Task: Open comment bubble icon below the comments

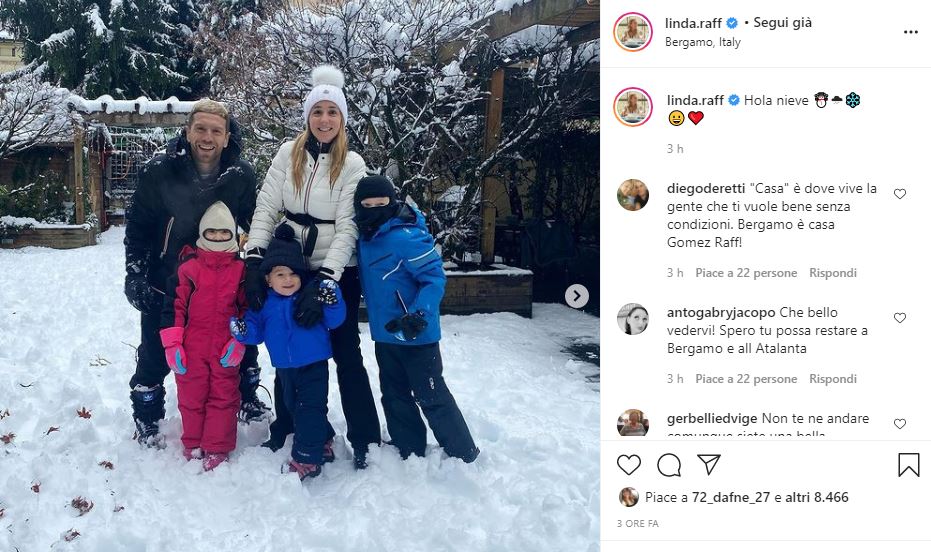Action: coord(669,465)
